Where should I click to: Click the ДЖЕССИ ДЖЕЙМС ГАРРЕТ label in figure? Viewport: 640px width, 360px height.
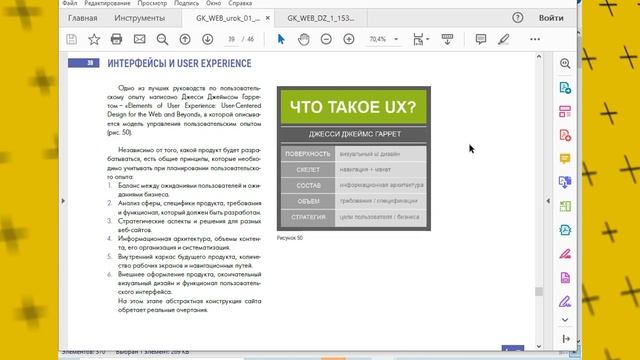tap(355, 134)
